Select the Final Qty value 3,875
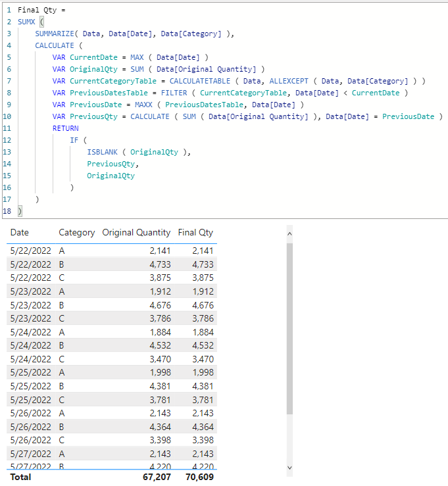Screen dimensions: 448x486 tap(203, 278)
